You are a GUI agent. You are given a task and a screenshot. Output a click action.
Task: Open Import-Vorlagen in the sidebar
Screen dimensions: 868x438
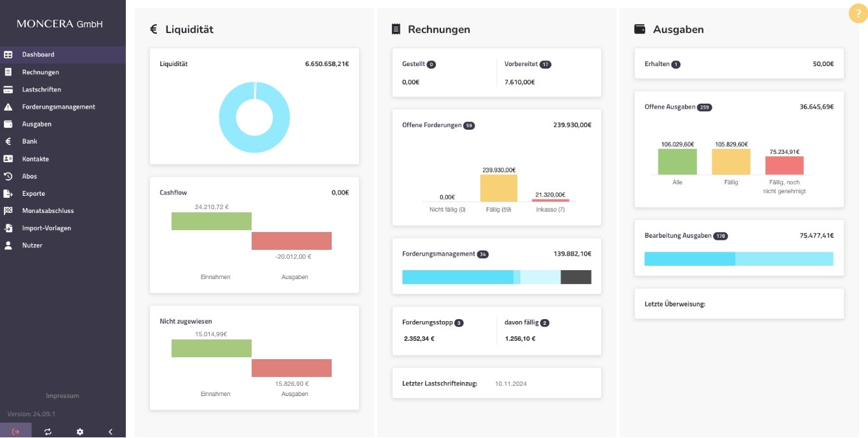(63, 228)
